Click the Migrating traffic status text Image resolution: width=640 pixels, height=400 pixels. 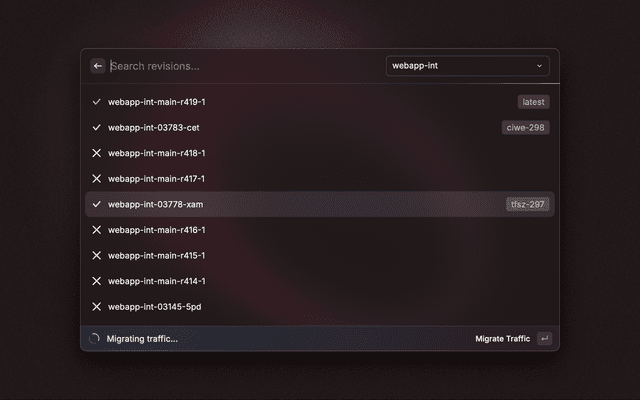[142, 339]
